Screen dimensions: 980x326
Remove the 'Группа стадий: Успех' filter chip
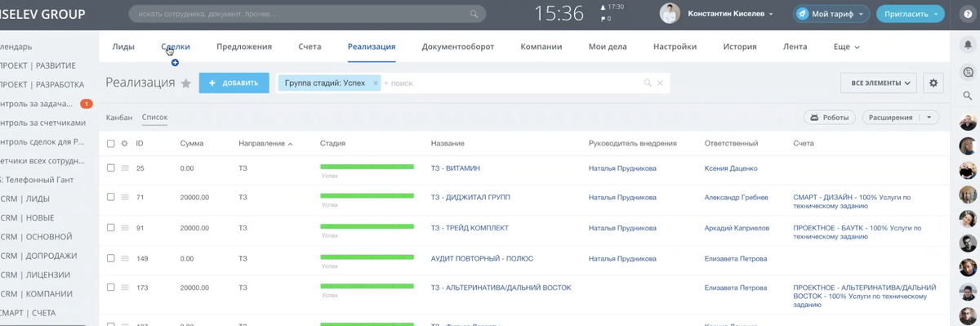(x=376, y=83)
